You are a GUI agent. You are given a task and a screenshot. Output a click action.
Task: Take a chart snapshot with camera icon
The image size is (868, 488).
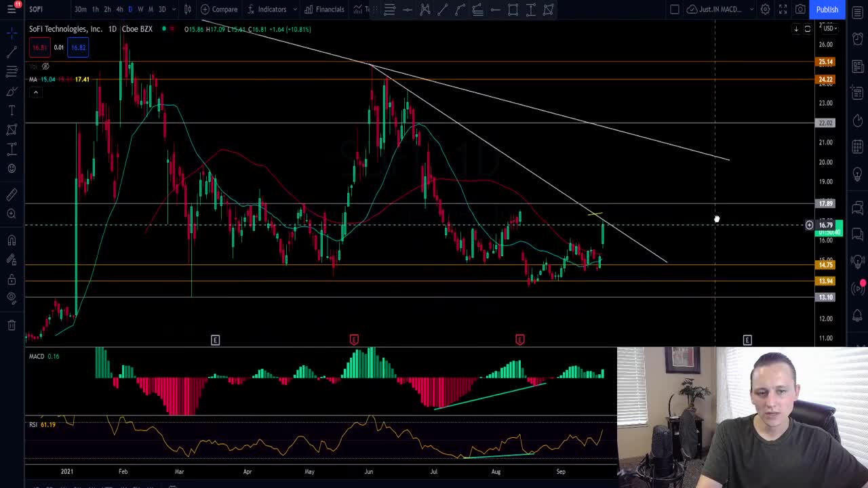pyautogui.click(x=800, y=9)
